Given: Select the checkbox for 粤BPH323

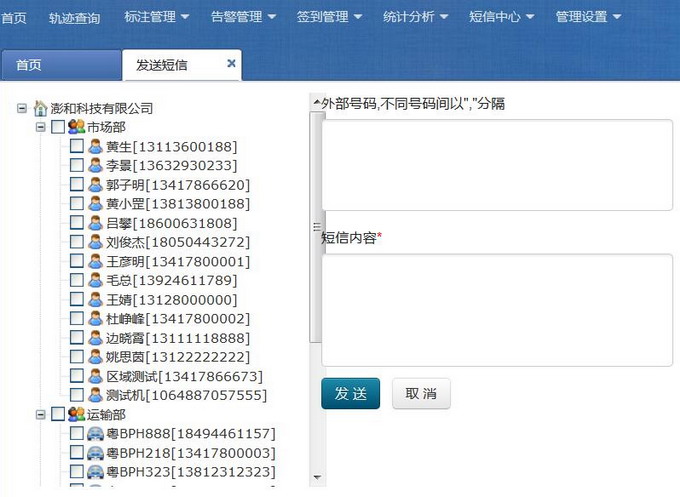Looking at the screenshot, I should [x=77, y=471].
